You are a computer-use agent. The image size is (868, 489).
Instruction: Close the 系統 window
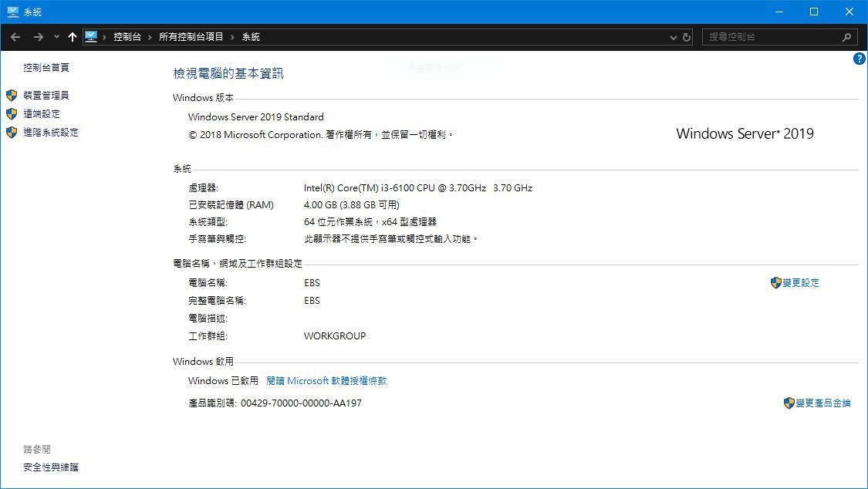(849, 12)
